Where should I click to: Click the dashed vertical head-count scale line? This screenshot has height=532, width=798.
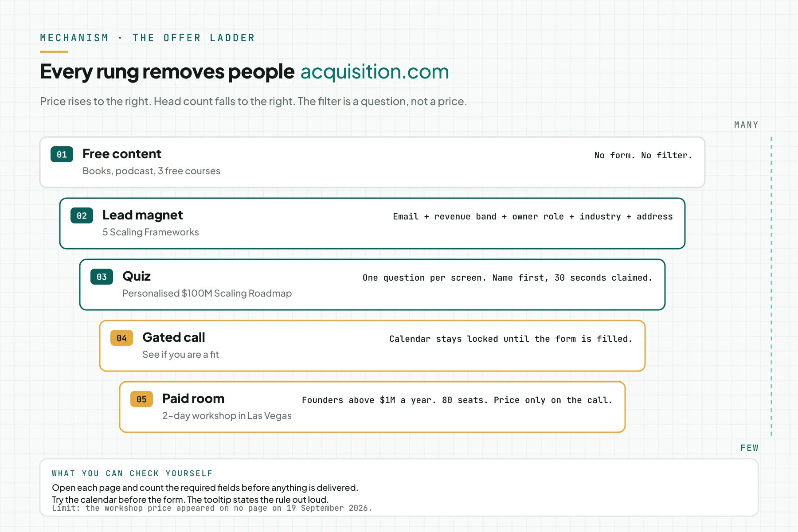tap(771, 286)
